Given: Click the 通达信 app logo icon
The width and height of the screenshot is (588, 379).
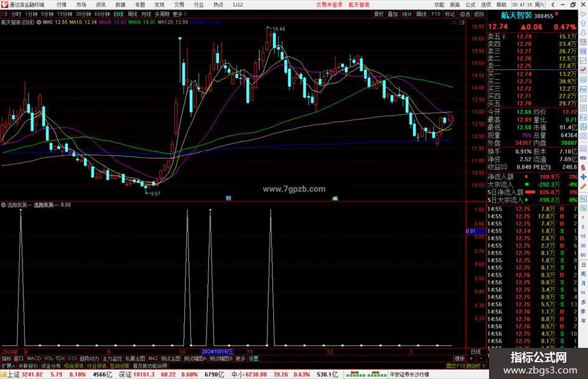Looking at the screenshot, I should [x=4, y=4].
